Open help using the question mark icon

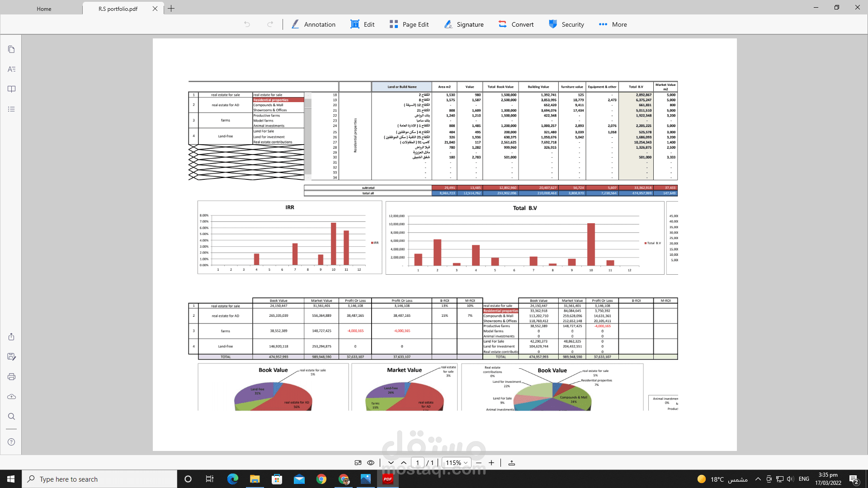click(x=11, y=442)
